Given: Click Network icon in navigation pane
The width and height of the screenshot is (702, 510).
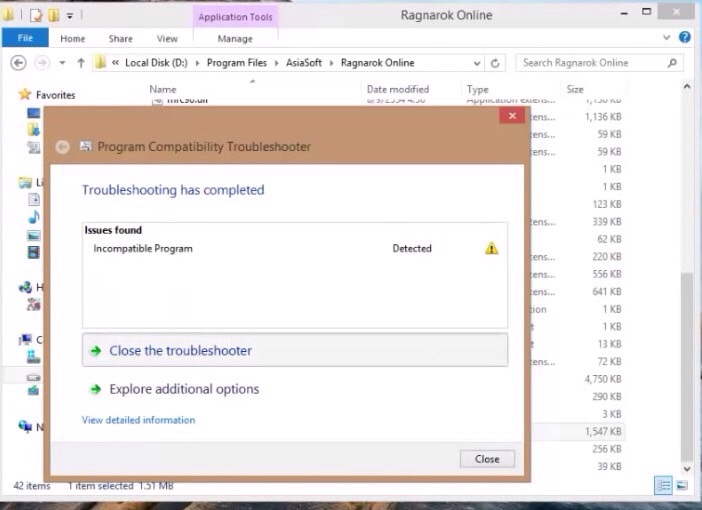Looking at the screenshot, I should [25, 426].
